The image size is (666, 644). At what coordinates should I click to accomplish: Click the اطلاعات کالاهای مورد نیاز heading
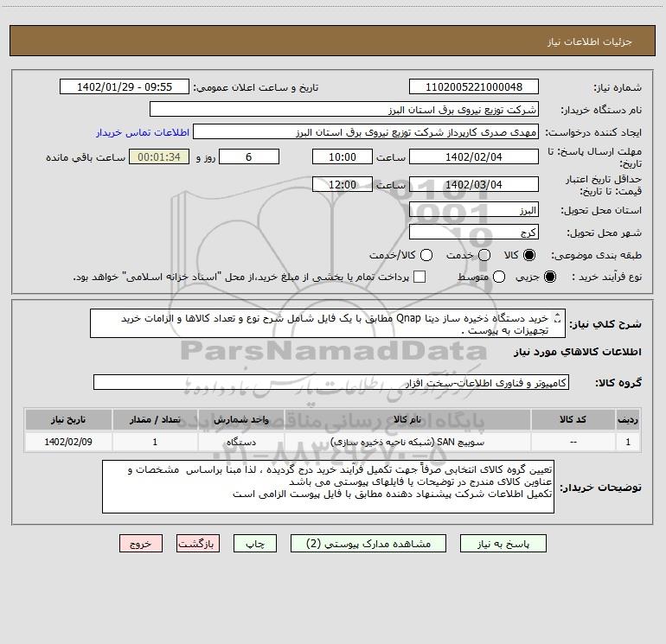click(577, 352)
